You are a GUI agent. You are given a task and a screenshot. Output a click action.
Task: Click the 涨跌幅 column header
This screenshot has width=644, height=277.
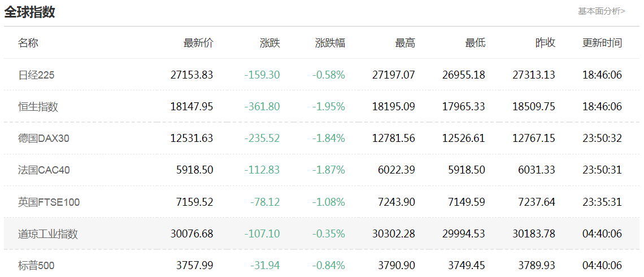click(x=330, y=43)
